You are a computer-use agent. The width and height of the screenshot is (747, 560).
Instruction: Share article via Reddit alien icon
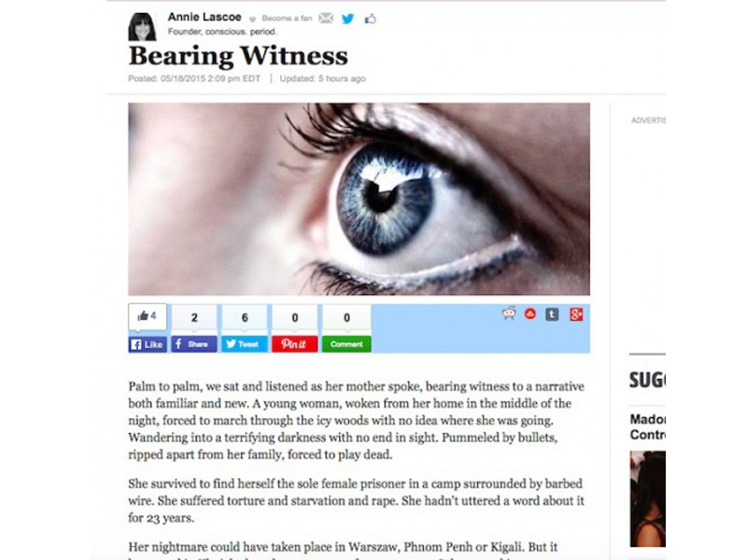tap(509, 314)
